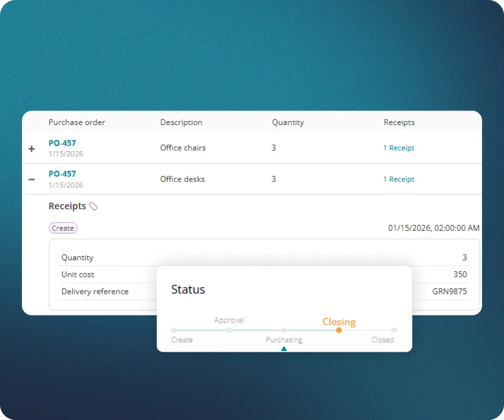Click the triangle pointer below Purchasing

[x=284, y=349]
